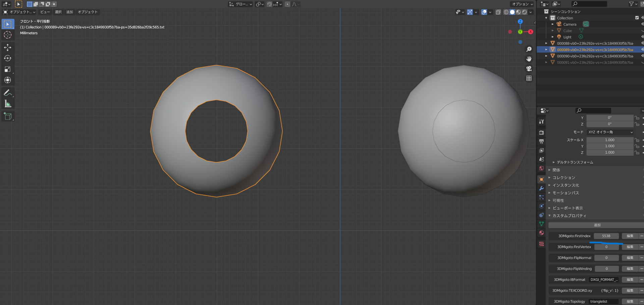
Task: Switch orthographic/perspective grid icon
Action: tap(529, 78)
